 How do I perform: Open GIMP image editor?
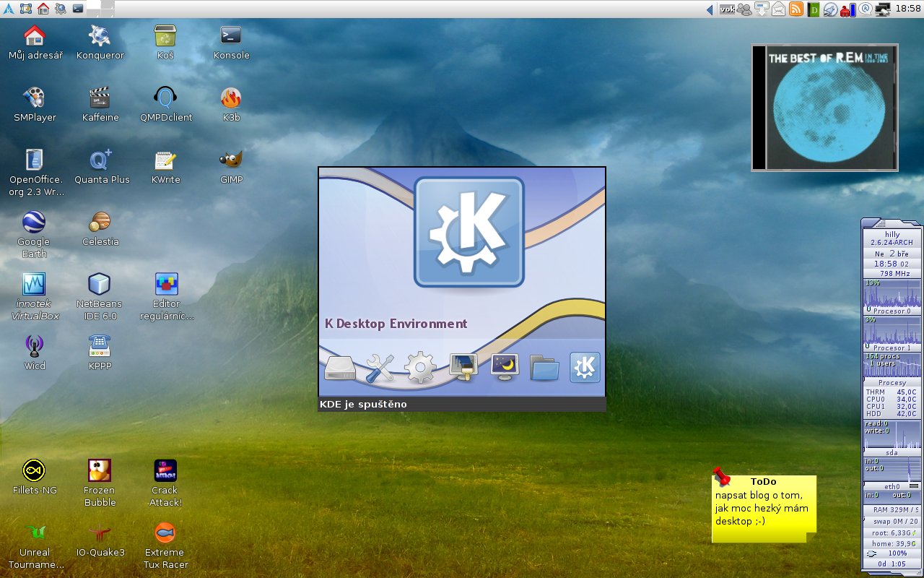[231, 166]
